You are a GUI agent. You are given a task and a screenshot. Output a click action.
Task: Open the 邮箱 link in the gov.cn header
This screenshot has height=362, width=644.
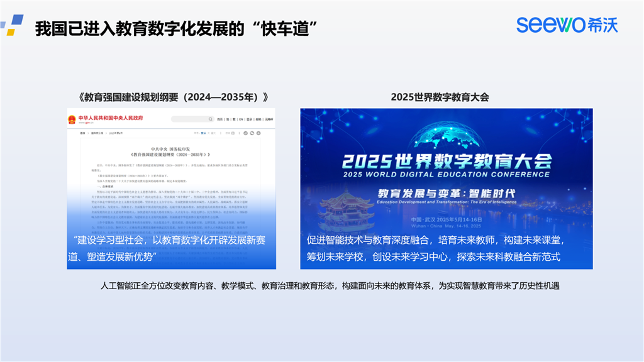258,119
